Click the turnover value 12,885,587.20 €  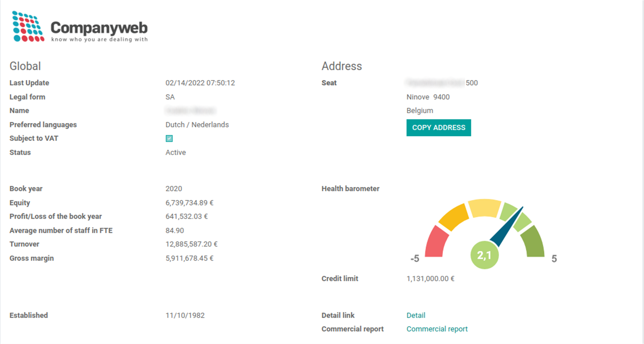pyautogui.click(x=191, y=244)
